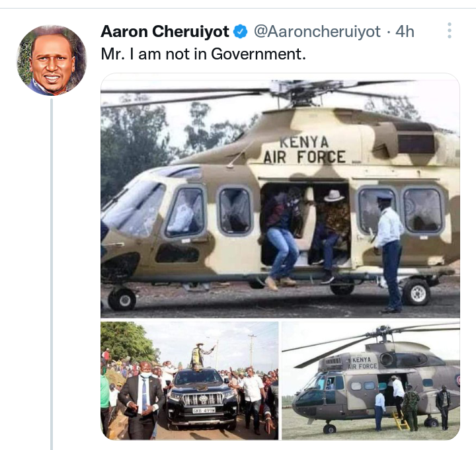Open the small grey helicopter photo
The width and height of the screenshot is (476, 450).
[371, 381]
